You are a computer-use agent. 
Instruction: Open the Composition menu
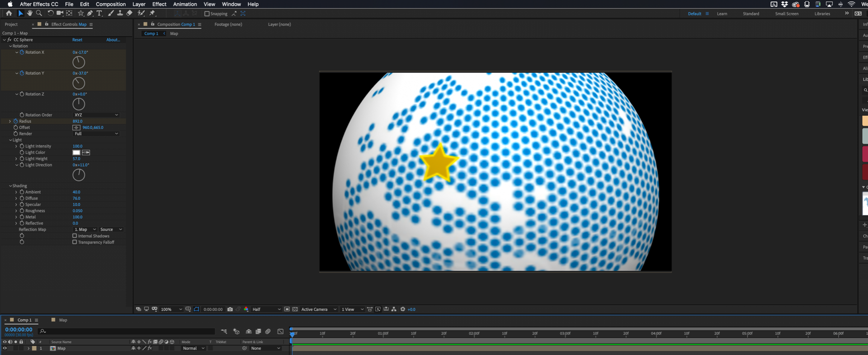[111, 4]
